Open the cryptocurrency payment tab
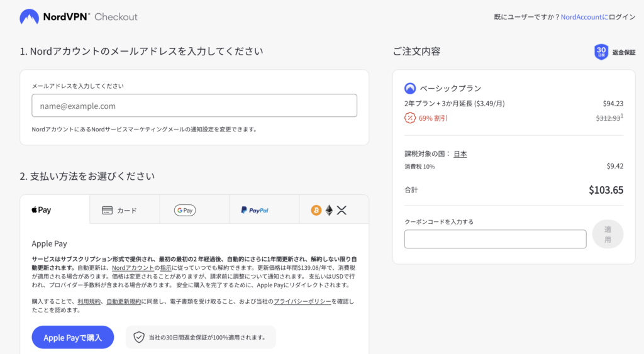Viewport: 644px width, 354px height. [x=334, y=210]
